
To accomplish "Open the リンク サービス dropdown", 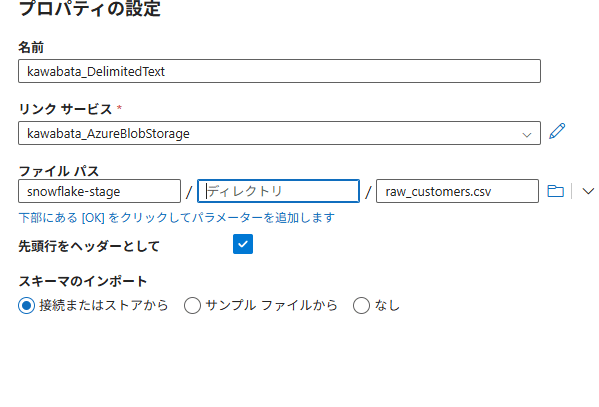I will [279, 133].
